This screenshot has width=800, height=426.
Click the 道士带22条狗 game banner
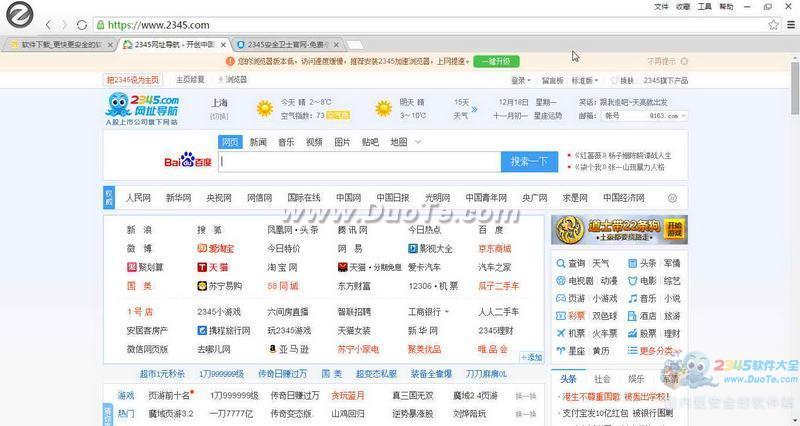pos(619,230)
